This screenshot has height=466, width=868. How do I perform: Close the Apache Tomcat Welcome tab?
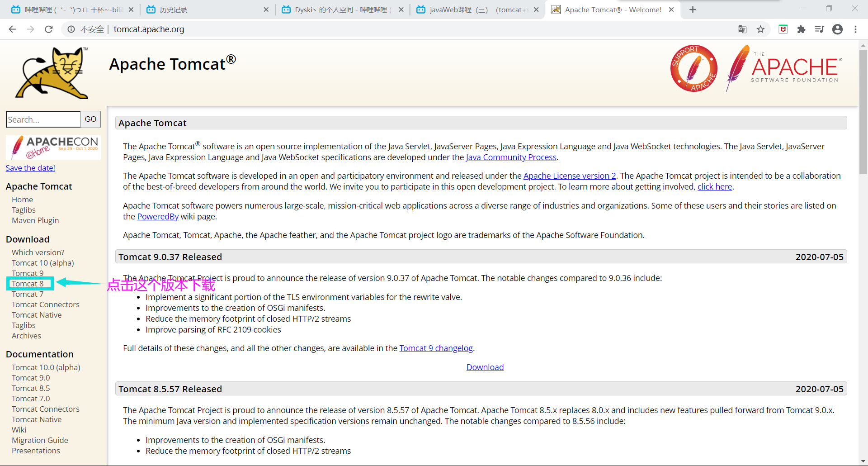pos(671,10)
